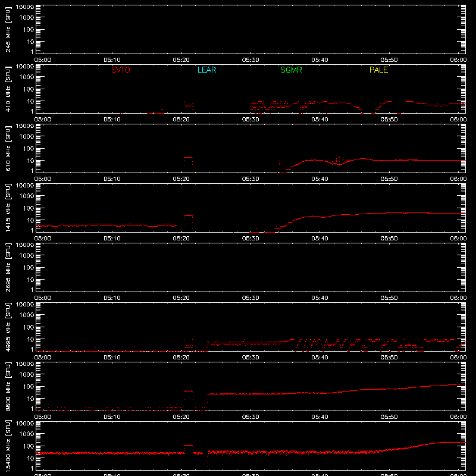Click the red SVTO station label
476x476 pixels.
(x=121, y=70)
